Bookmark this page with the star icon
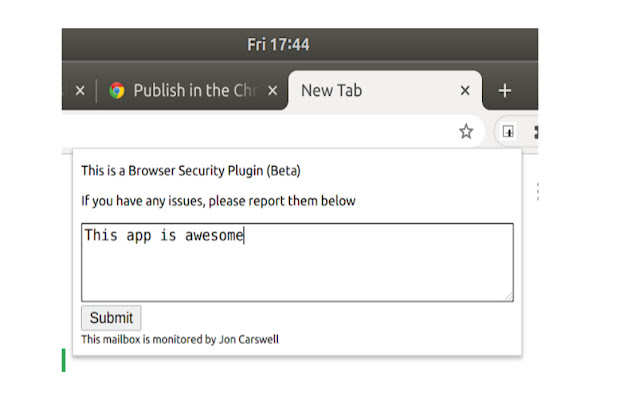The width and height of the screenshot is (640, 400). (x=466, y=131)
